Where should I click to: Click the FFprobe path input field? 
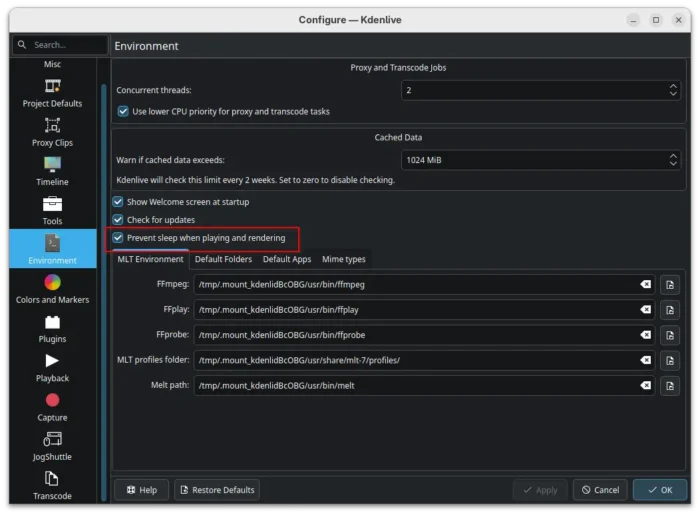[x=424, y=335]
